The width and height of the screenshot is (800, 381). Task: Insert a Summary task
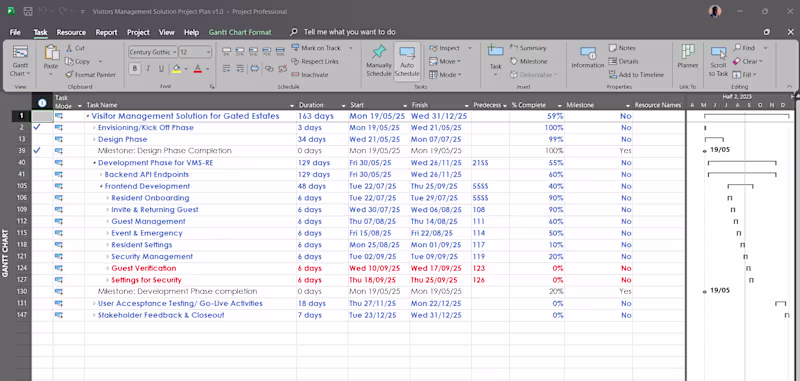pos(528,48)
